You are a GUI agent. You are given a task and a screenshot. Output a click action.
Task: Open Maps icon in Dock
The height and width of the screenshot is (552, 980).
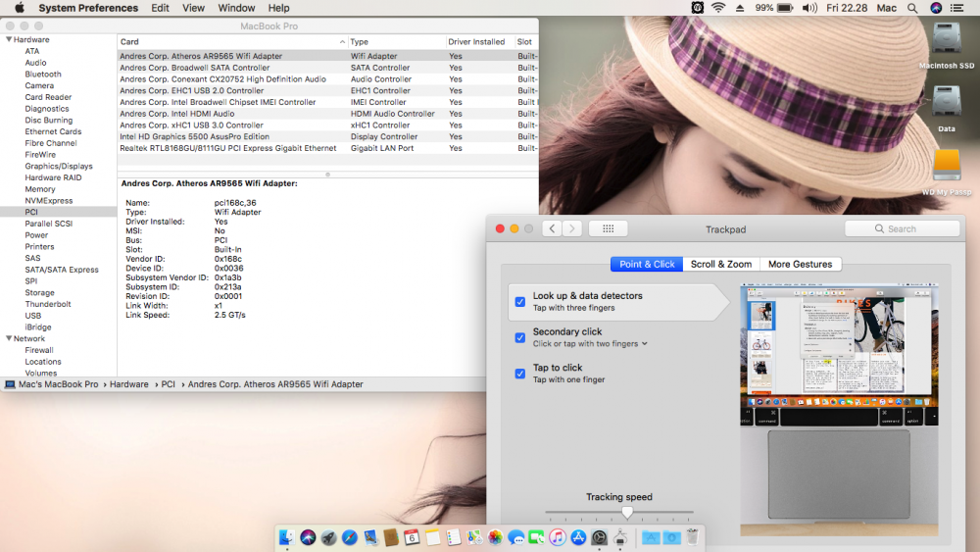click(474, 537)
